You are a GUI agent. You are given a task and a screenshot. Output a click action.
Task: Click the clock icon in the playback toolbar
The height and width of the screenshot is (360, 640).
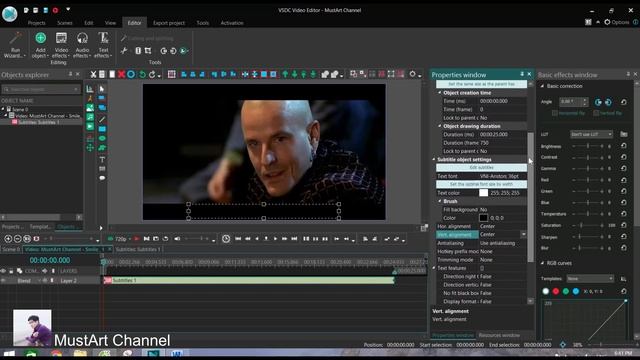pos(226,239)
